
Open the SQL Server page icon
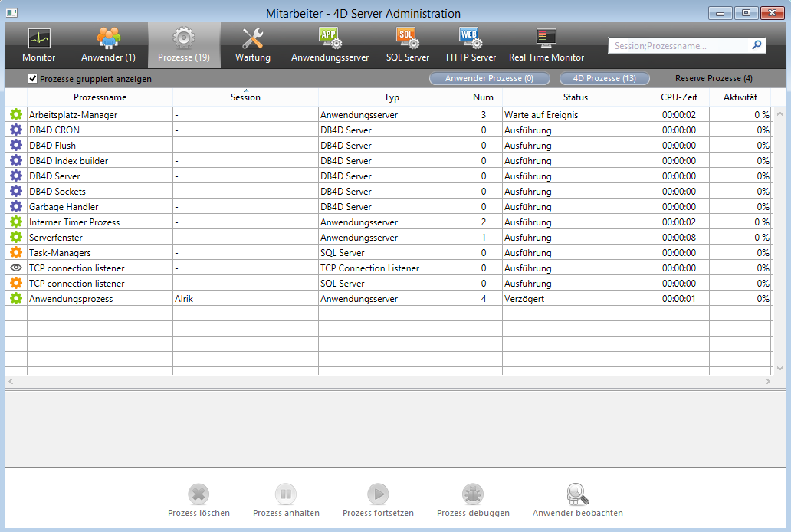407,38
